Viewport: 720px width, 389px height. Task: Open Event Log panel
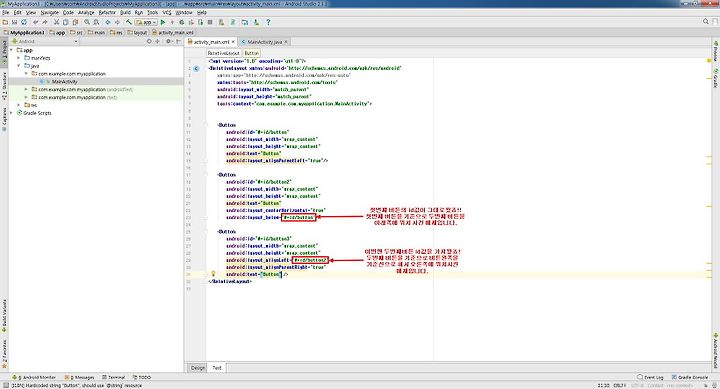tap(650, 377)
